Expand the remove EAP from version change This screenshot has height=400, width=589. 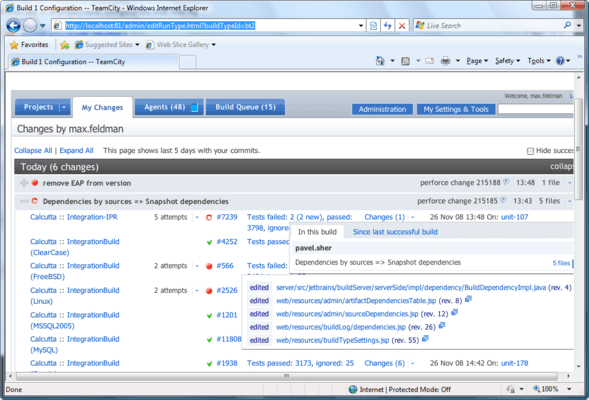pyautogui.click(x=24, y=183)
